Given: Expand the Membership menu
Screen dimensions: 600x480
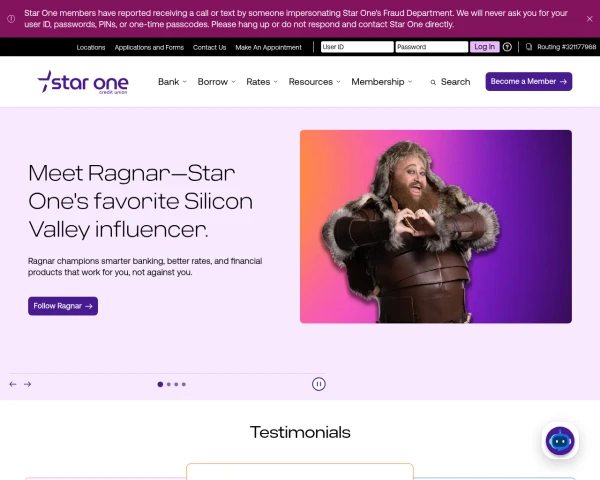Looking at the screenshot, I should coord(382,82).
